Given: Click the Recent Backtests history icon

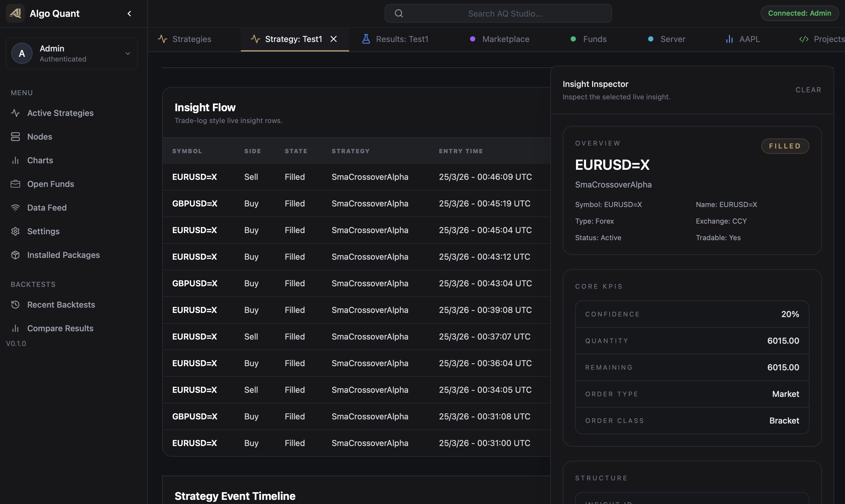Looking at the screenshot, I should coord(15,305).
